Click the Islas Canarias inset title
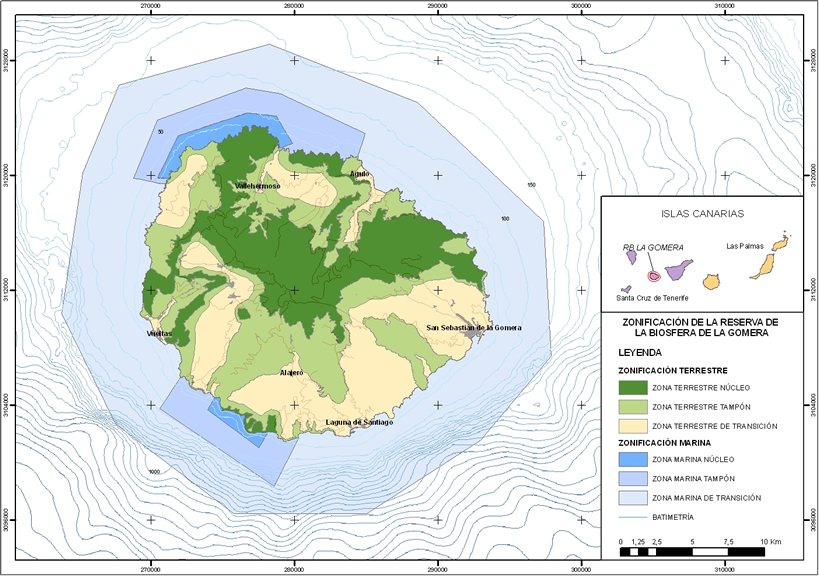819x576 pixels. pyautogui.click(x=701, y=213)
